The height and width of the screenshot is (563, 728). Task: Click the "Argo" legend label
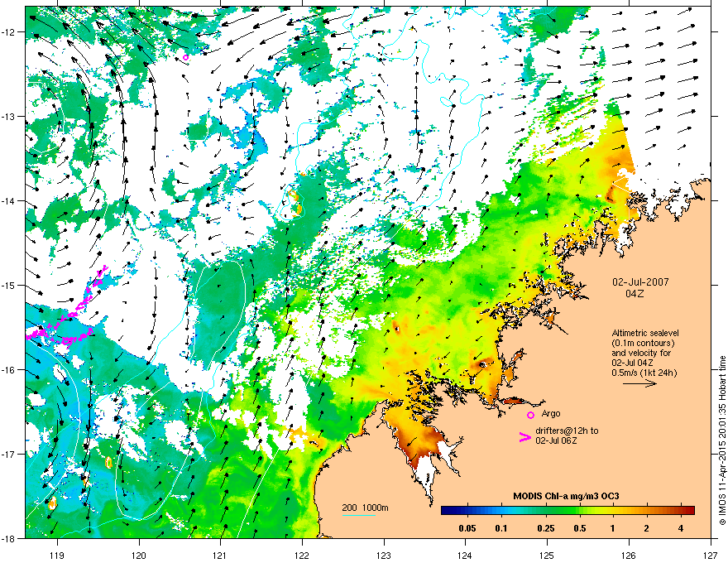(551, 413)
